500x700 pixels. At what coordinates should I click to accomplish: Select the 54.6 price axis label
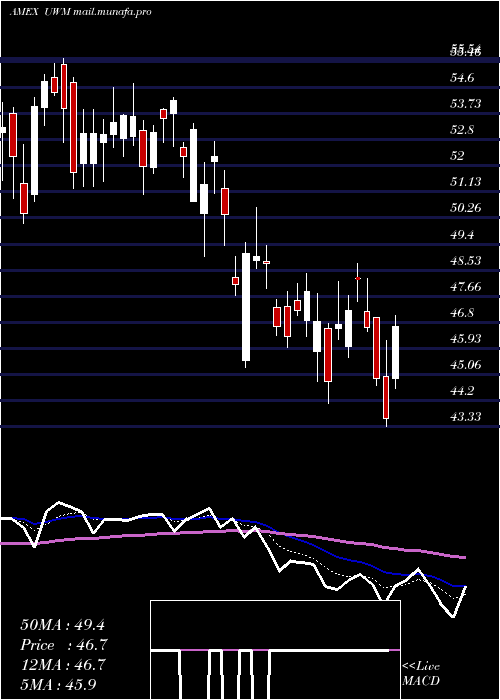[463, 78]
